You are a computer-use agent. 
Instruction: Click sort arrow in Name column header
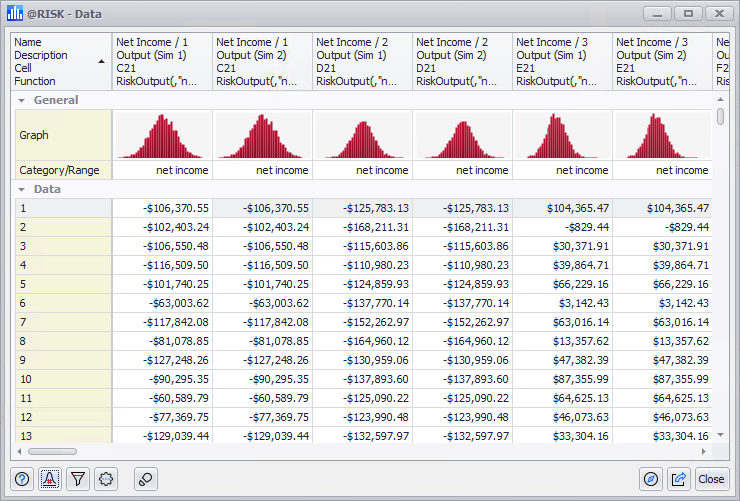point(101,62)
